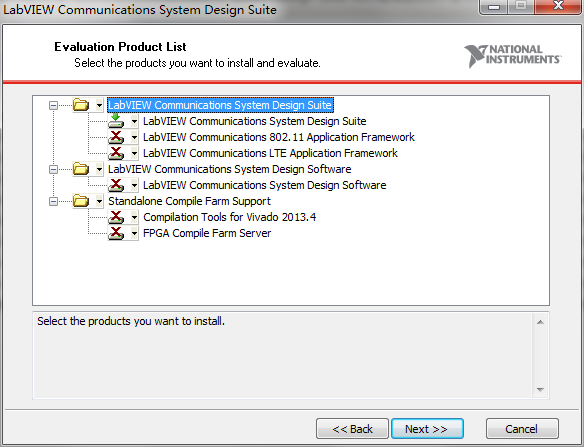Click the Next >> button
584x447 pixels.
pyautogui.click(x=427, y=429)
